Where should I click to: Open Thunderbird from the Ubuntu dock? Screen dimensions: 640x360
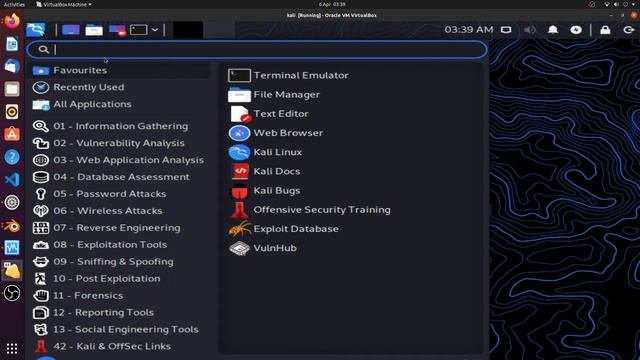(12, 66)
